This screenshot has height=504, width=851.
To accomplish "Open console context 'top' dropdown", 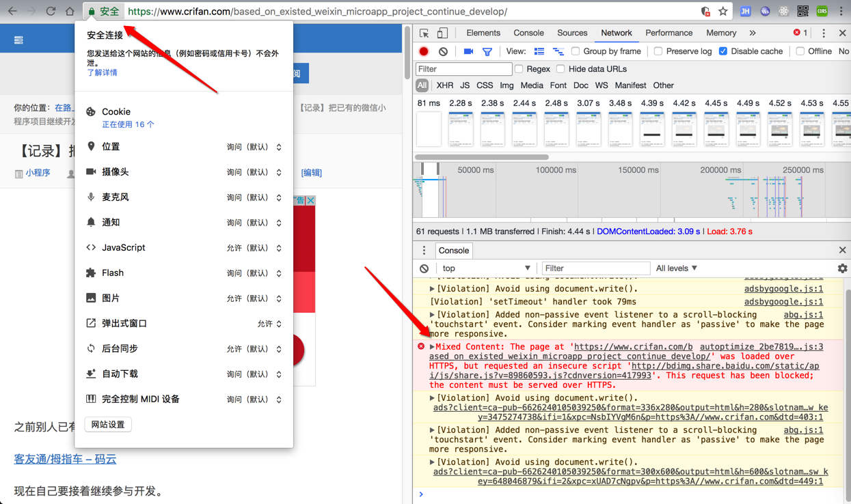I will point(486,268).
